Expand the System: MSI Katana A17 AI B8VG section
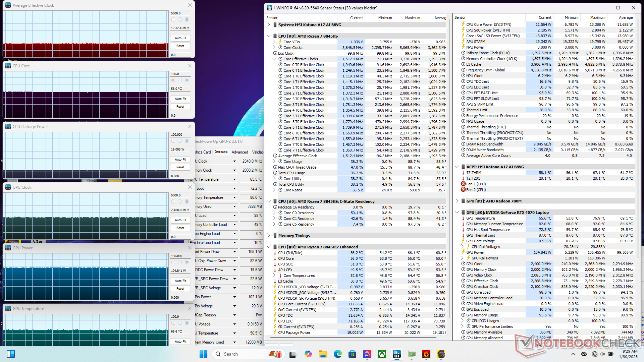Viewport: 644px width, 362px height. click(x=269, y=24)
